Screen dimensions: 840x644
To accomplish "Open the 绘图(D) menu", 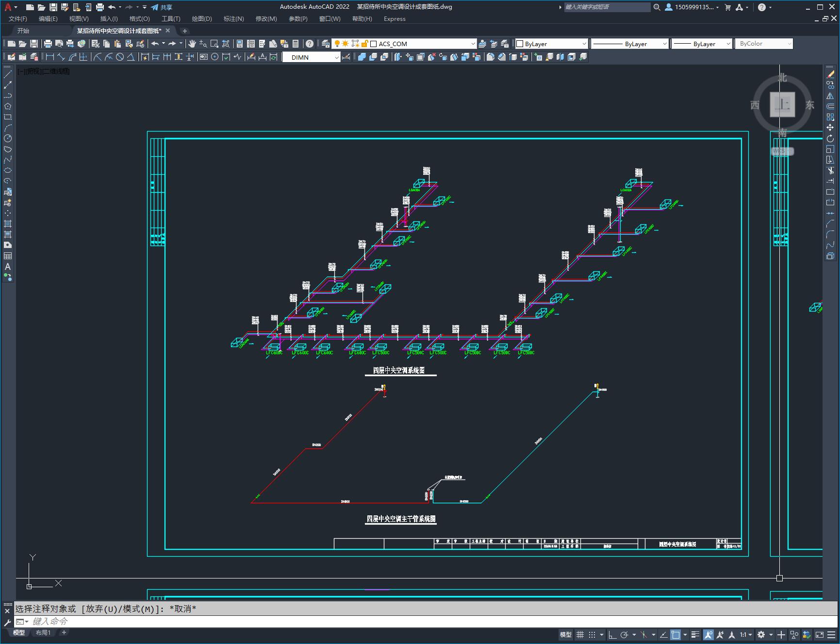I will point(202,19).
